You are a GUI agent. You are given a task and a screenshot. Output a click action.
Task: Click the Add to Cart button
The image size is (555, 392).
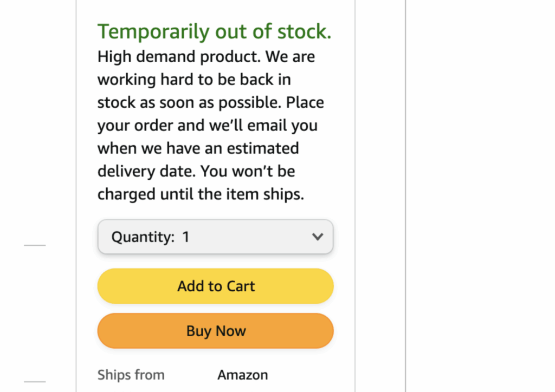coord(216,286)
